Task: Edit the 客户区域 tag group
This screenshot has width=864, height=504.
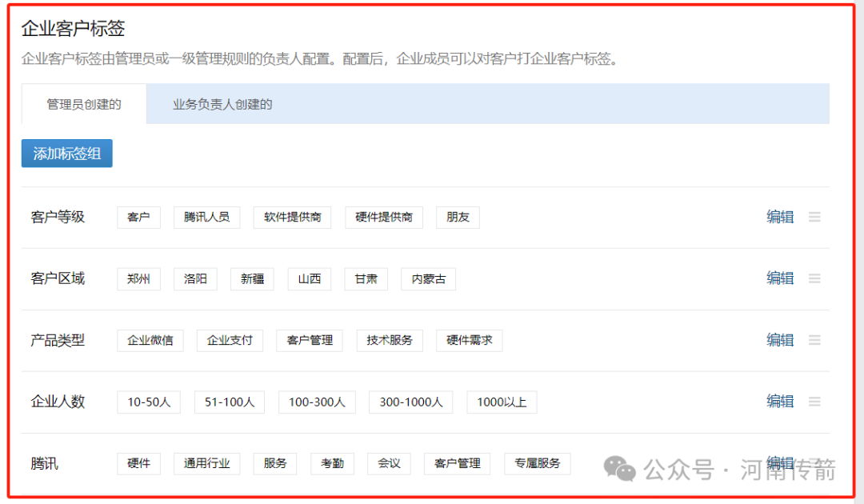Action: coord(780,278)
